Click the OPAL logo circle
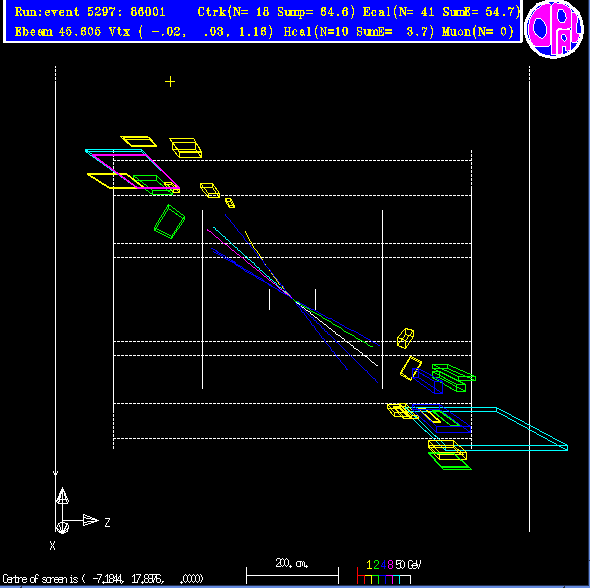Image resolution: width=590 pixels, height=588 pixels. click(x=554, y=29)
